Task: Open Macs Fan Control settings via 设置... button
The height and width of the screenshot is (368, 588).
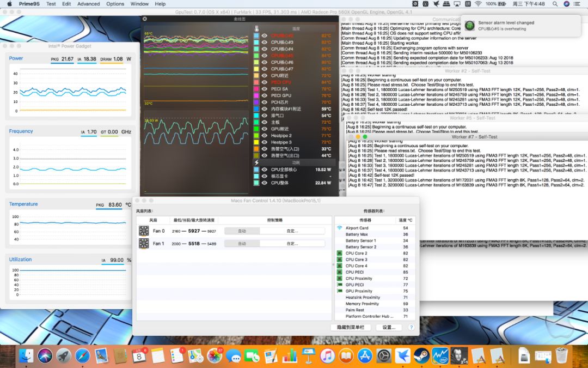Action: pyautogui.click(x=388, y=327)
